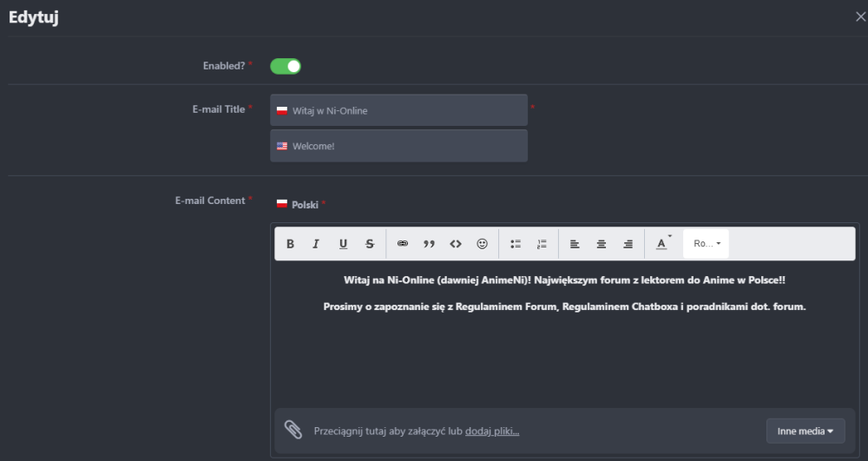This screenshot has width=868, height=461.
Task: Toggle underline text formatting
Action: pyautogui.click(x=343, y=244)
